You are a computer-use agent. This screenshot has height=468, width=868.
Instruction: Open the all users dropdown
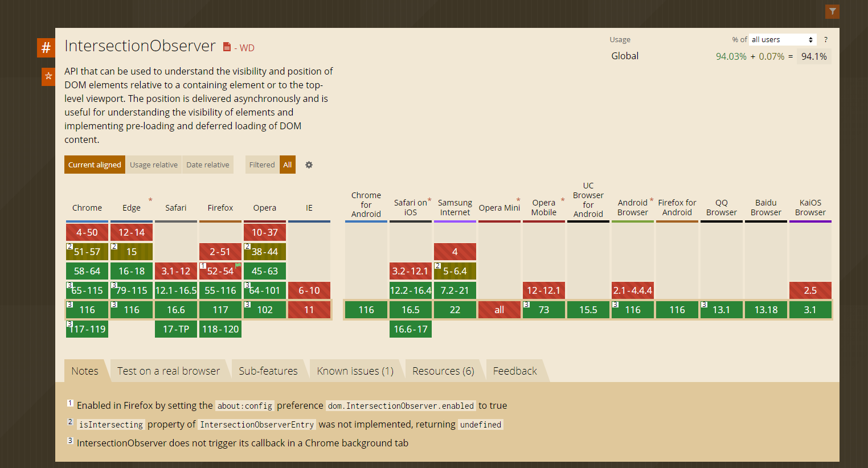783,39
